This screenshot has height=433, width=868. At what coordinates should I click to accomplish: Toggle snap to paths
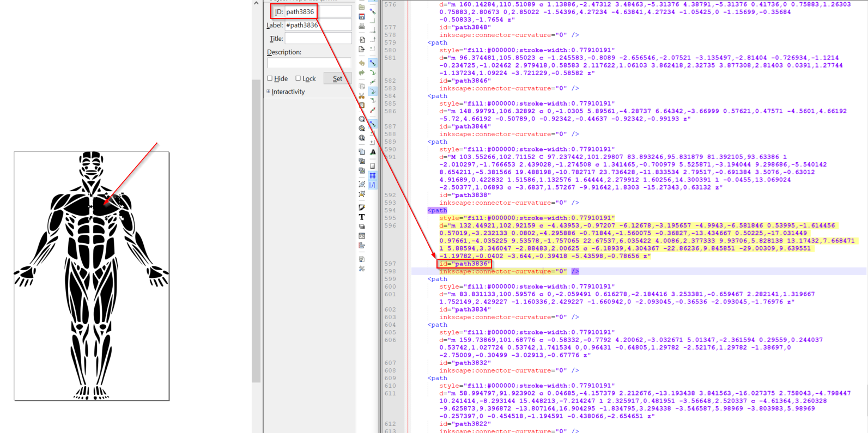point(373,72)
